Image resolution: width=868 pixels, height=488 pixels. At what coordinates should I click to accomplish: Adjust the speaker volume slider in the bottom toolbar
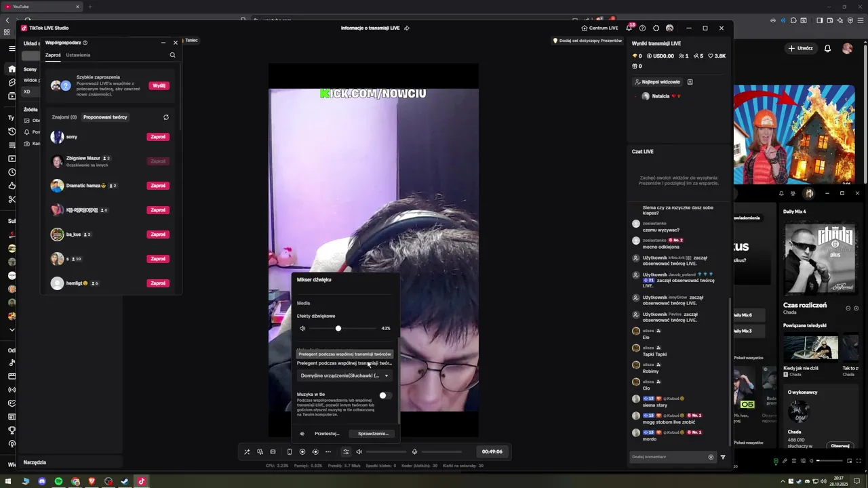point(387,451)
